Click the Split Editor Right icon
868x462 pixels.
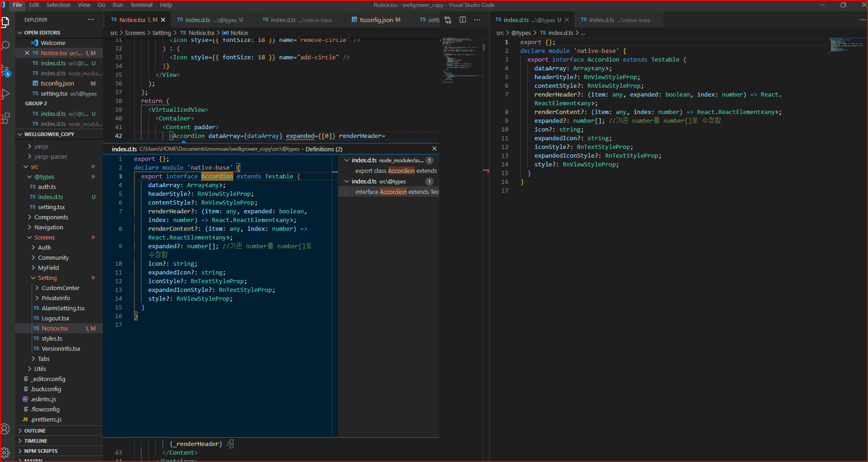point(462,20)
